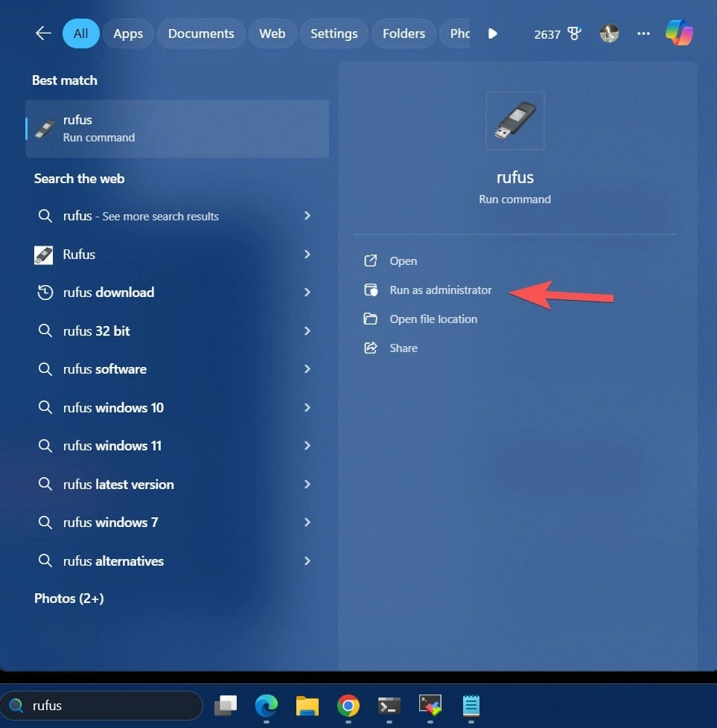Screen dimensions: 717x728
Task: Click the taskbar search box containing rufus
Action: pyautogui.click(x=101, y=706)
